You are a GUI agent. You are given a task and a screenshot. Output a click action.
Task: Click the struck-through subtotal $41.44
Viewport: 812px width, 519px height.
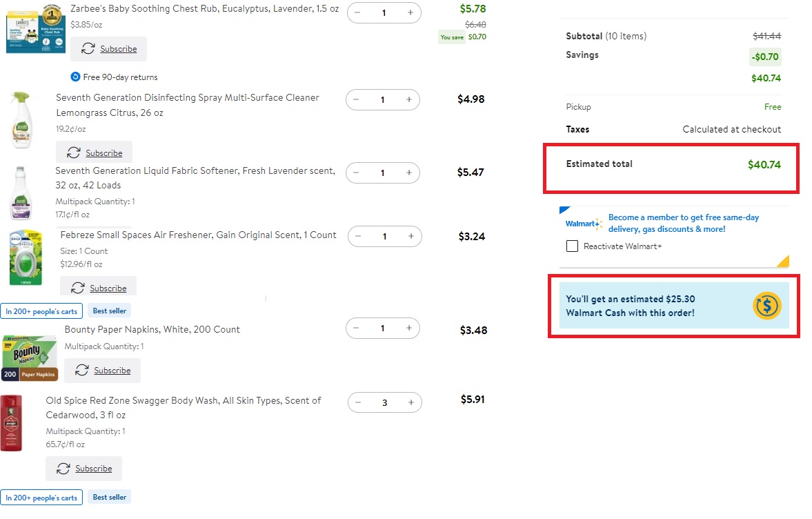[766, 36]
